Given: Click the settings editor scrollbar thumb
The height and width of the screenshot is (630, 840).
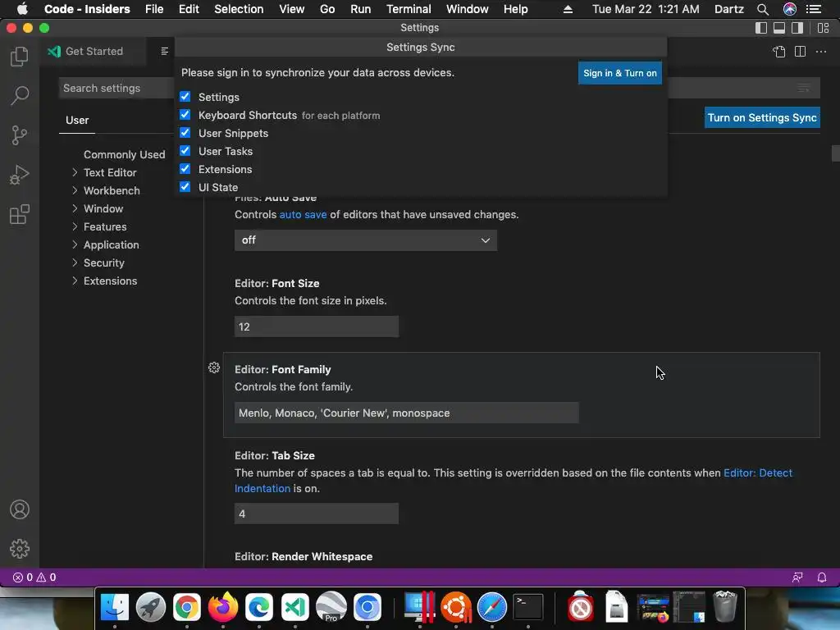Looking at the screenshot, I should coord(836,153).
